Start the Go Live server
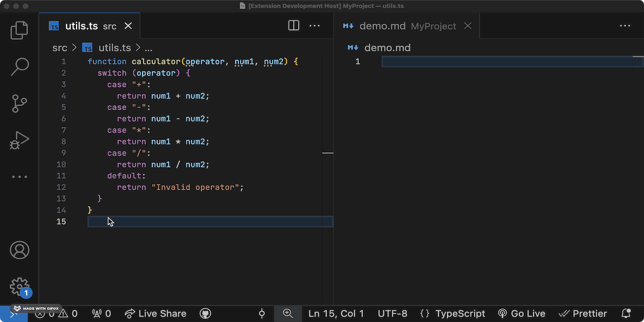 tap(522, 313)
